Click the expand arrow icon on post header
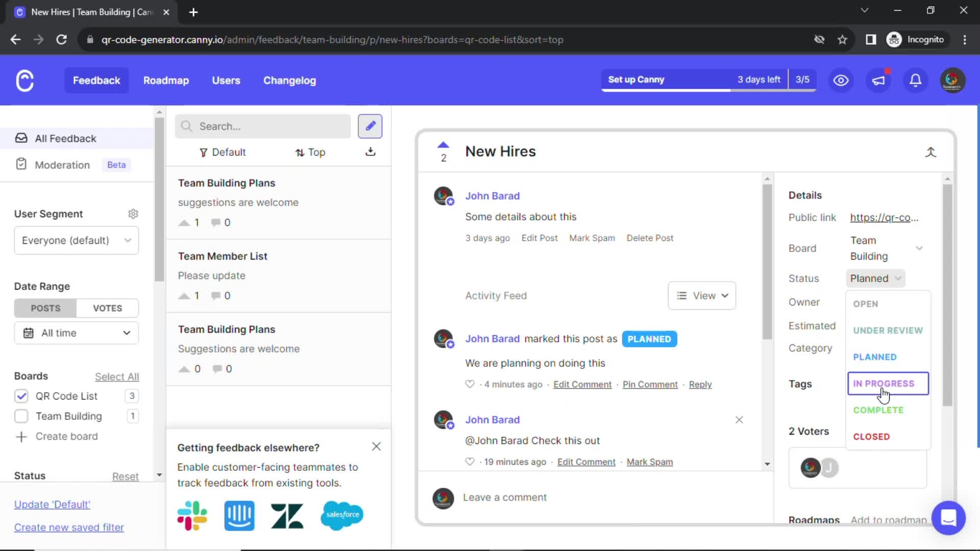Viewport: 980px width, 551px height. (x=932, y=152)
